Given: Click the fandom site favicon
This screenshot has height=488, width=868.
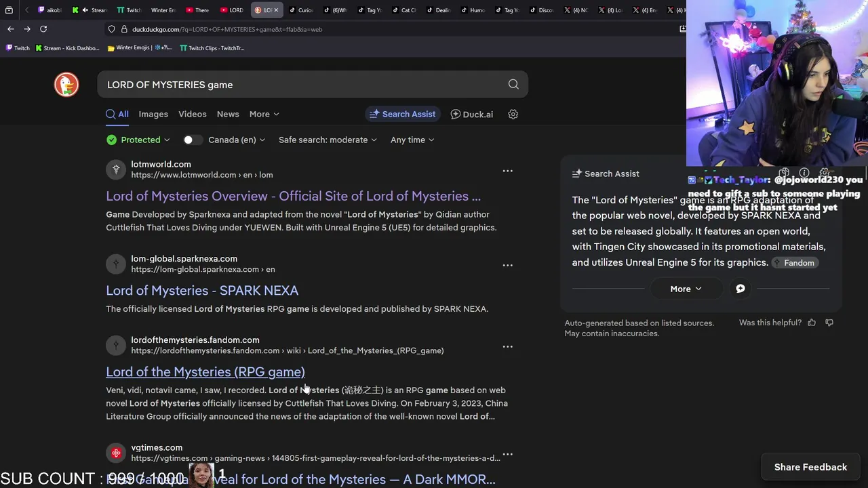Looking at the screenshot, I should [x=116, y=345].
